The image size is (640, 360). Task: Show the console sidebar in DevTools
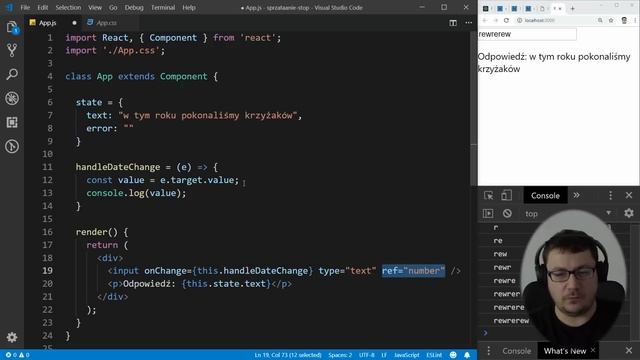point(488,213)
